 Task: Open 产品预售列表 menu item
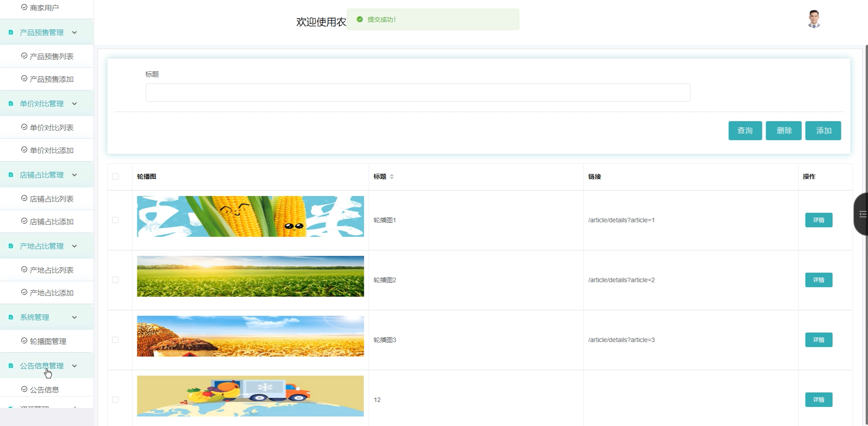click(47, 56)
